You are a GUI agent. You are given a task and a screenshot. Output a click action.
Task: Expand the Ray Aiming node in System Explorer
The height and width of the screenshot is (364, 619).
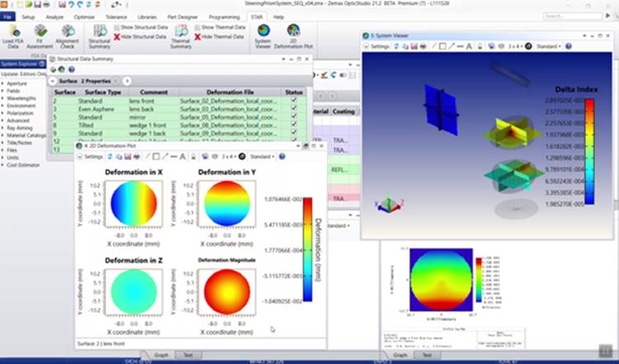coord(2,128)
